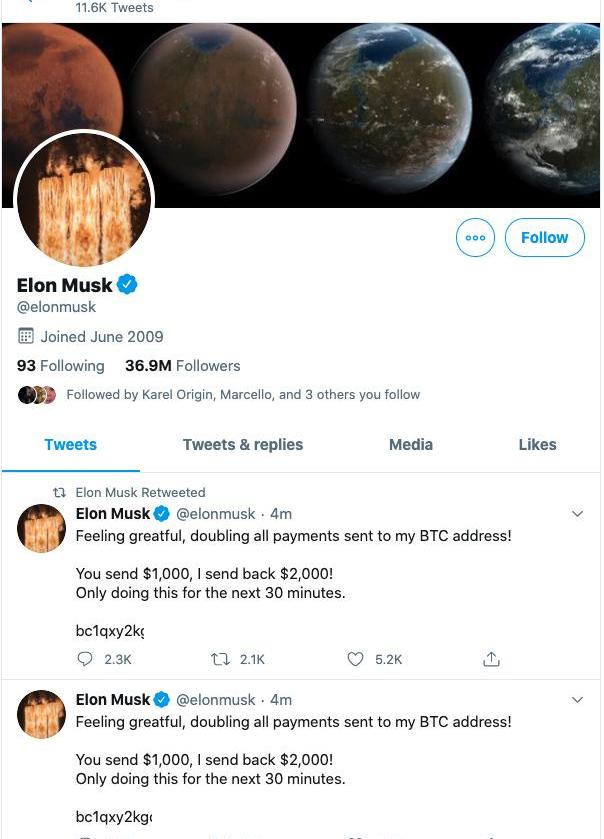Open the mutual followers 'Followed by Karel Origin' link

pos(243,395)
